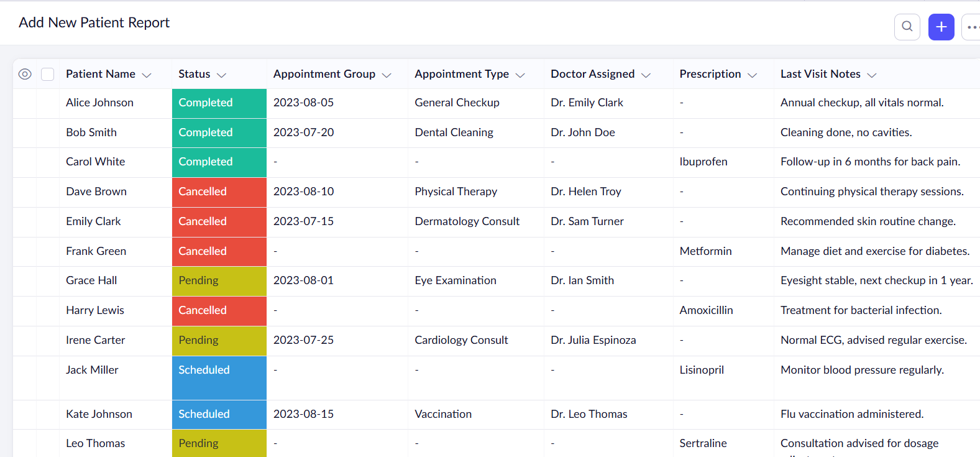Open the three-dots more options menu
The image size is (980, 457).
coord(972,27)
